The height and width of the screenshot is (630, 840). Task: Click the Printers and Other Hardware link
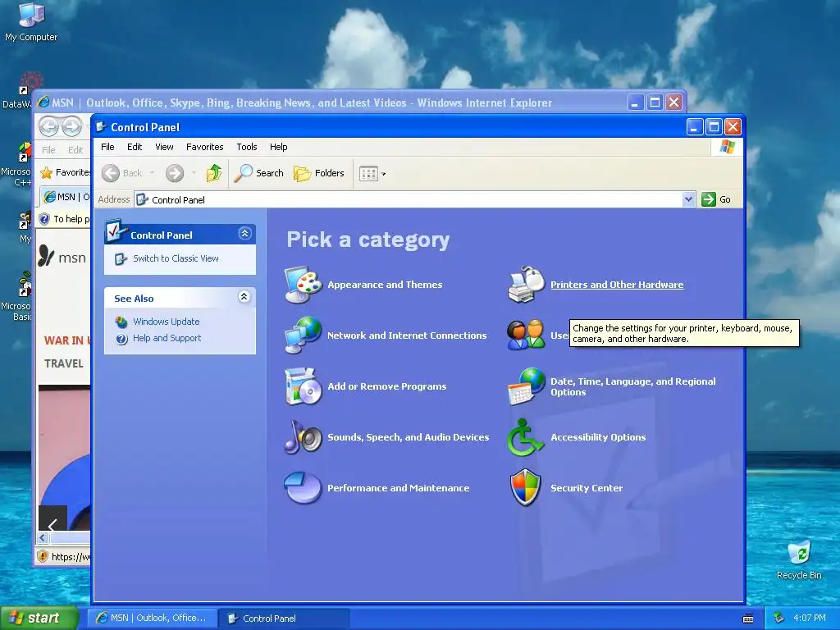click(x=617, y=285)
